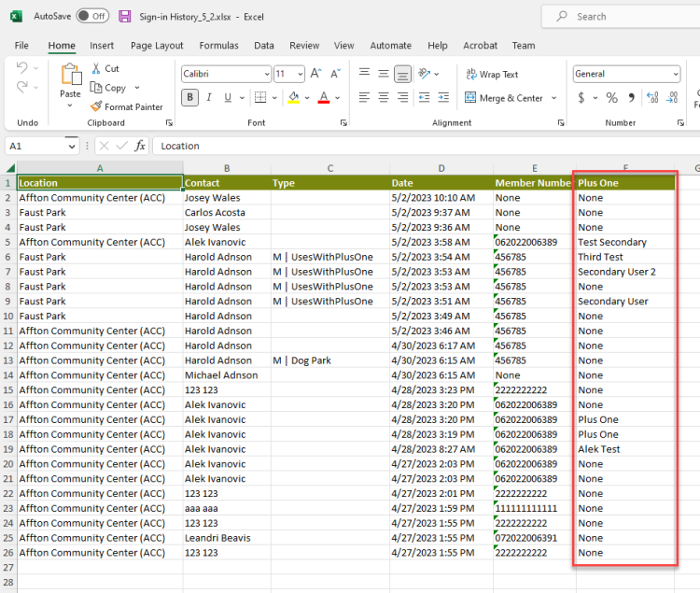Viewport: 700px width, 593px height.
Task: Click the Increase Indent icon
Action: coord(443,97)
